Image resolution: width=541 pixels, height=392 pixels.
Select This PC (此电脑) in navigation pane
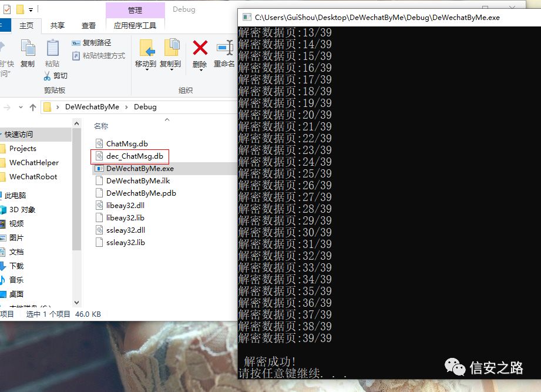pyautogui.click(x=15, y=195)
